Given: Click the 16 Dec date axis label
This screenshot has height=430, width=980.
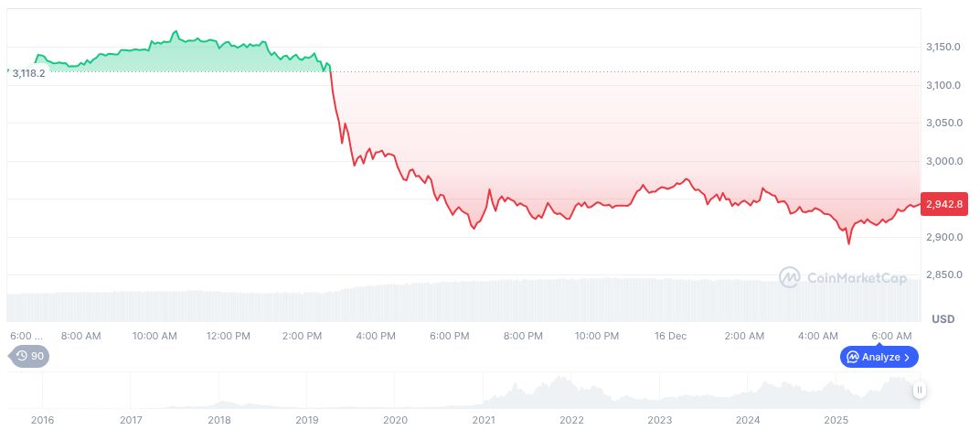Looking at the screenshot, I should point(670,336).
